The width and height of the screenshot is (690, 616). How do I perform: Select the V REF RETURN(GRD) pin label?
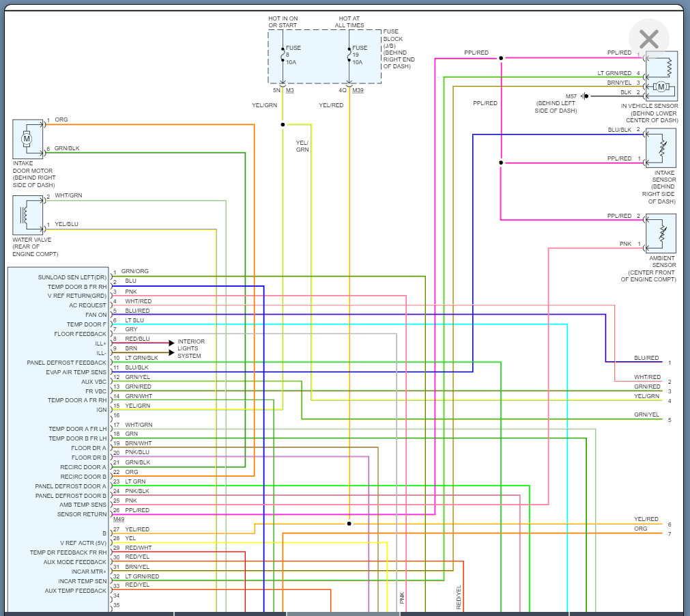77,296
